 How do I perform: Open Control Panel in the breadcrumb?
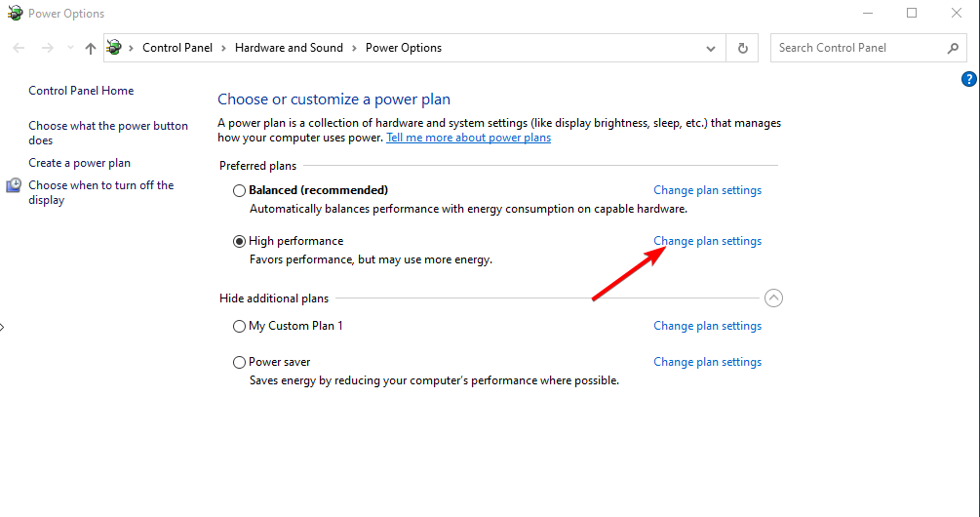click(x=177, y=48)
